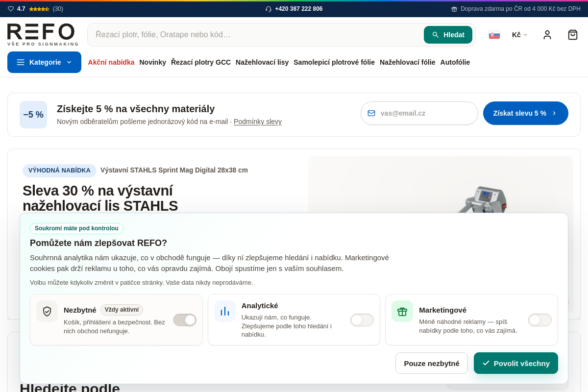Click Doprava zdarma po ČR text
Viewport: 588px width, 392px height.
[x=520, y=9]
